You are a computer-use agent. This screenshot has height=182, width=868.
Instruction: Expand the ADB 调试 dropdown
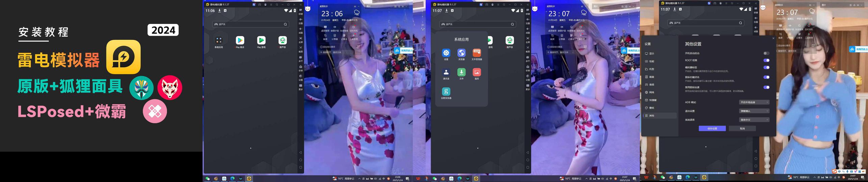pyautogui.click(x=754, y=102)
